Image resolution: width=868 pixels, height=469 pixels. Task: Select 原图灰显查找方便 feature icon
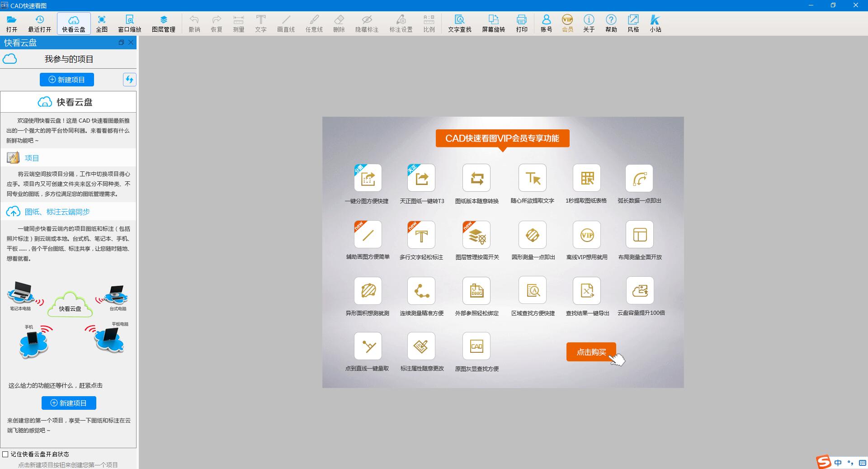point(476,346)
